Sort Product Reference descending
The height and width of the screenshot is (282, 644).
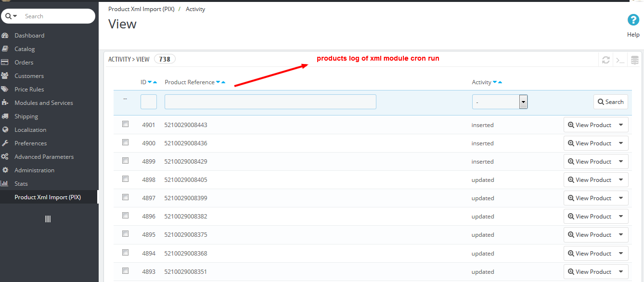point(218,82)
